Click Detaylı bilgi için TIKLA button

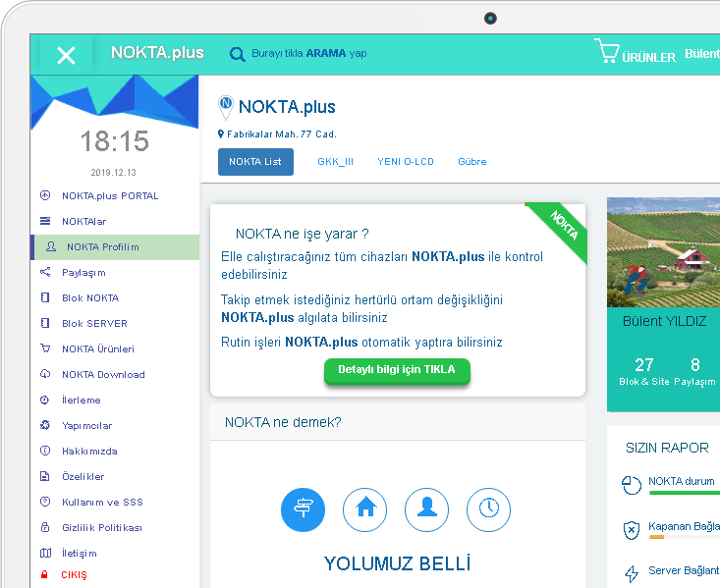(397, 371)
